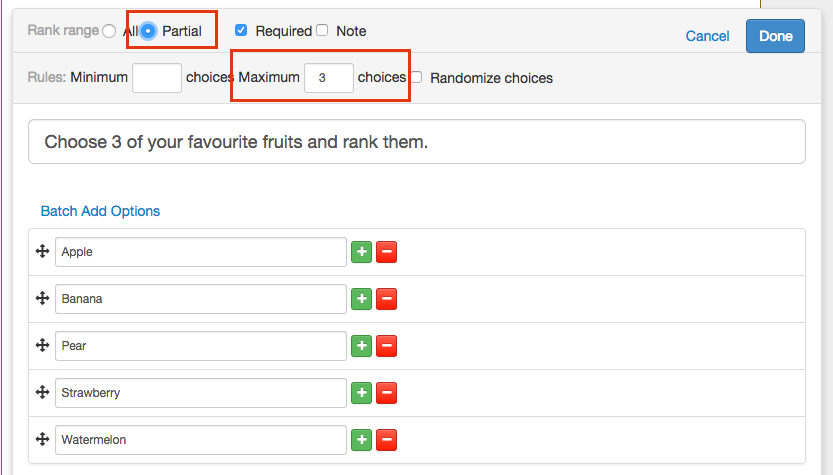
Task: Click the drag handle for Watermelon
Action: click(x=42, y=439)
